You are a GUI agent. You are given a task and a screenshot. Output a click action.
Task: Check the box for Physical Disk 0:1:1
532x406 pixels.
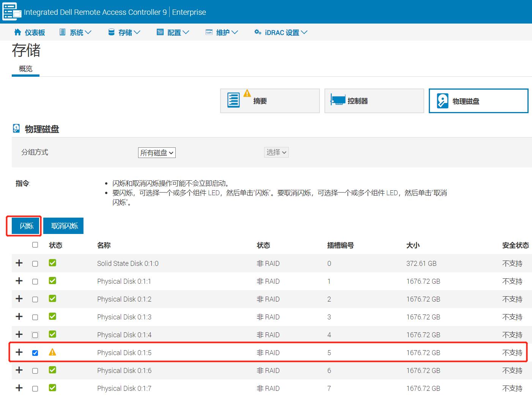tap(35, 281)
